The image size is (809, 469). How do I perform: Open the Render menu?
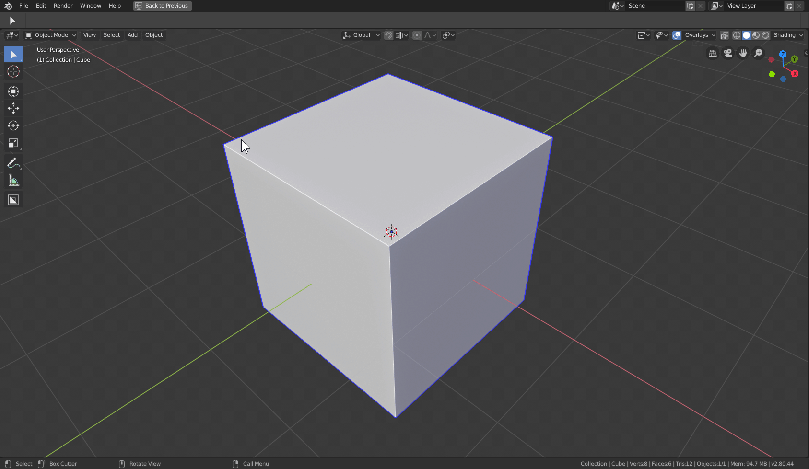(62, 6)
